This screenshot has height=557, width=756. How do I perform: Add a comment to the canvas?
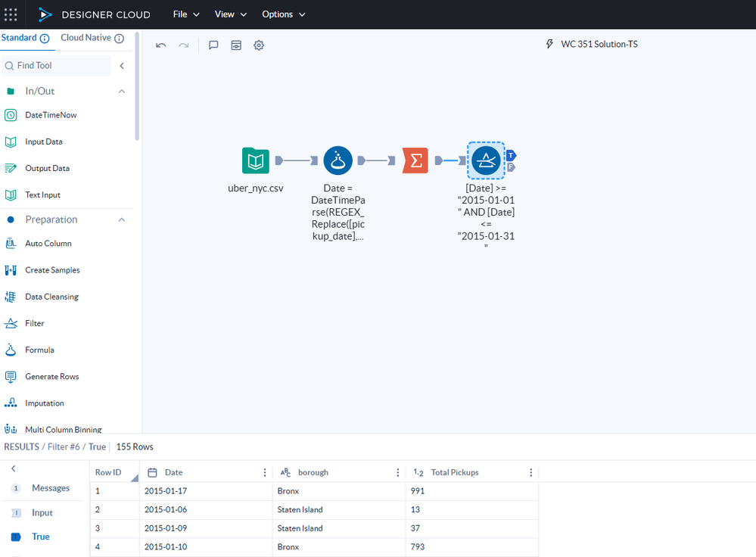213,45
